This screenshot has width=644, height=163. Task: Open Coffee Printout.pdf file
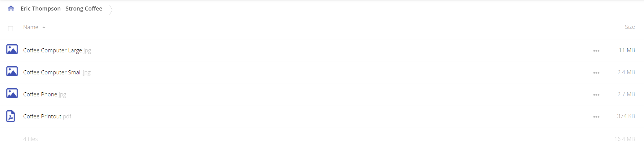tap(47, 116)
